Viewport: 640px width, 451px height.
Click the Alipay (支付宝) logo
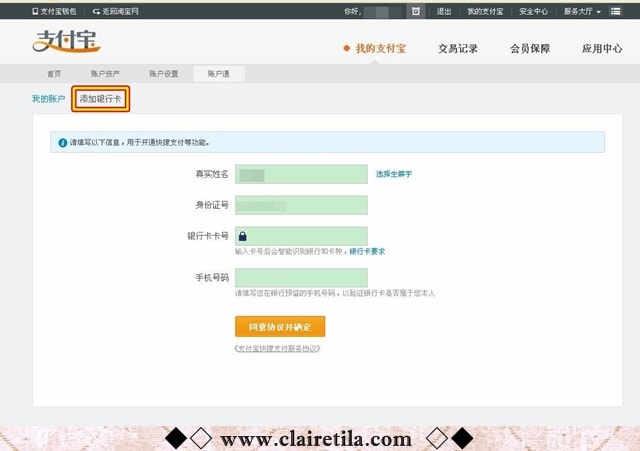(66, 42)
